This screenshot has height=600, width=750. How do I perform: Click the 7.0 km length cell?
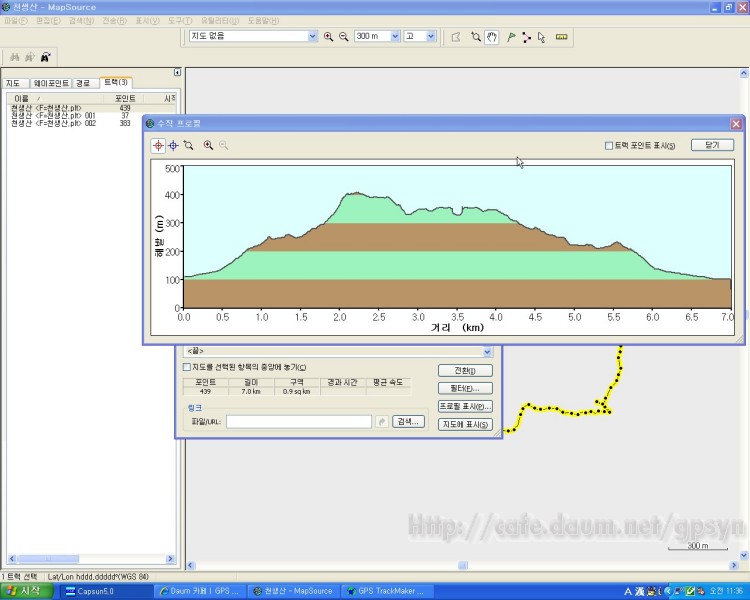click(251, 391)
